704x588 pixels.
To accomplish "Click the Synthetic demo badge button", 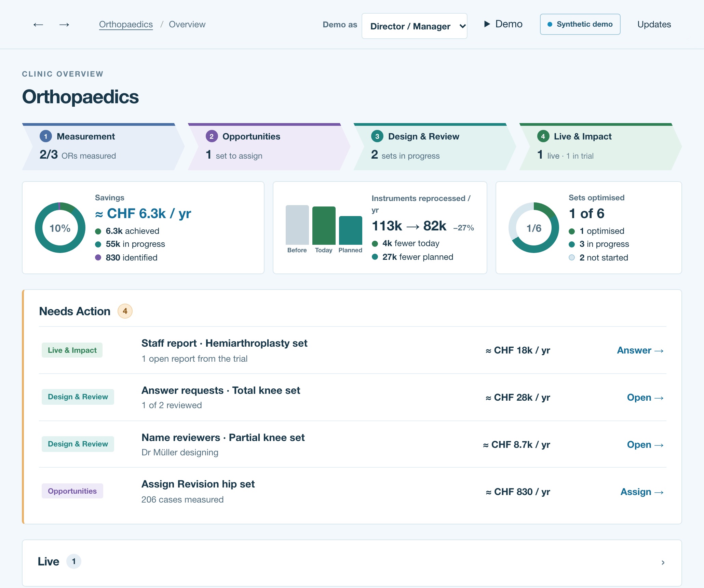I will click(x=580, y=24).
